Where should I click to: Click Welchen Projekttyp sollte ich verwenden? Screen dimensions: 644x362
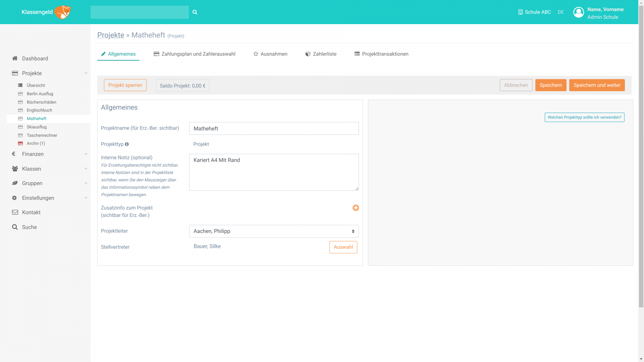[584, 117]
